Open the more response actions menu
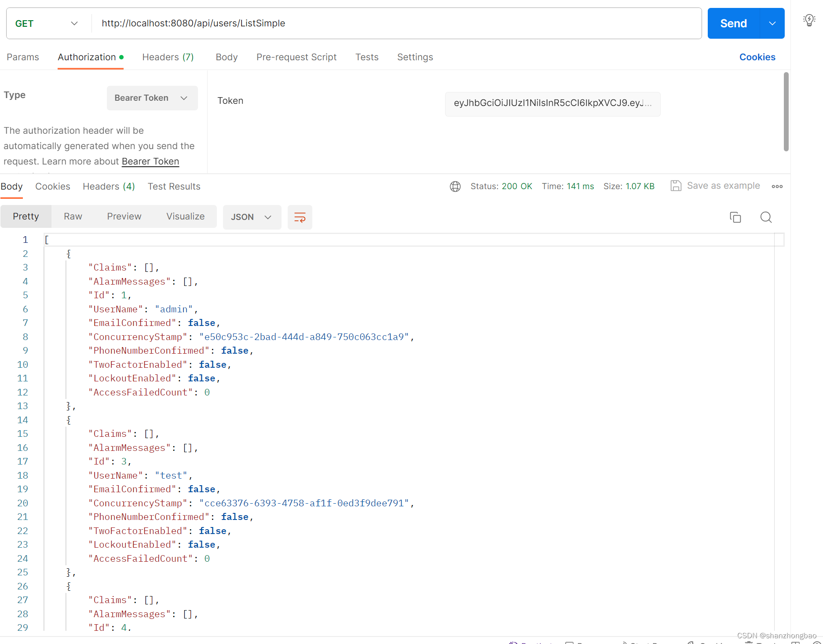Image resolution: width=823 pixels, height=644 pixels. click(x=777, y=187)
